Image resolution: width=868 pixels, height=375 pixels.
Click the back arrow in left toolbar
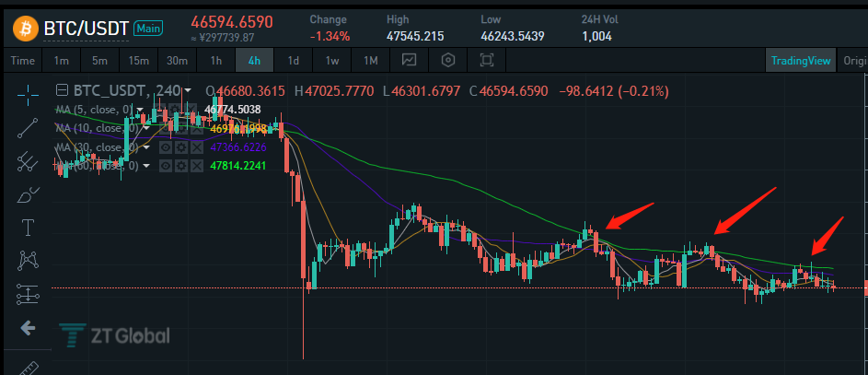pyautogui.click(x=28, y=328)
